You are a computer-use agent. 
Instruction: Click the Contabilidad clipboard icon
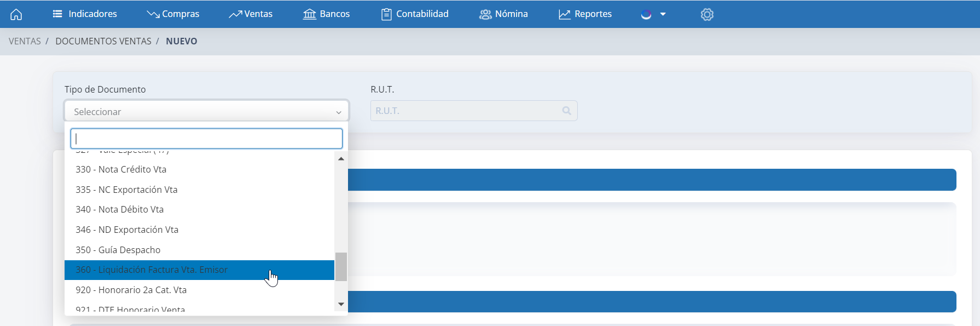[386, 14]
